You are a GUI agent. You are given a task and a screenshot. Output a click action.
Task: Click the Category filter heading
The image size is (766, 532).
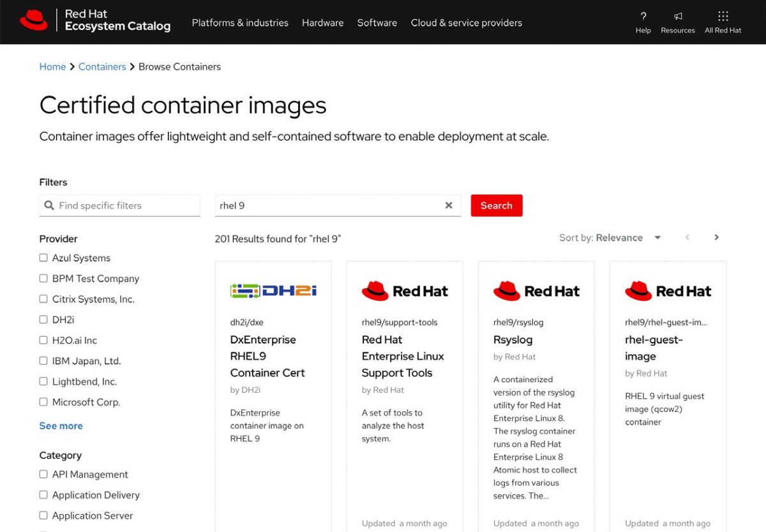61,455
